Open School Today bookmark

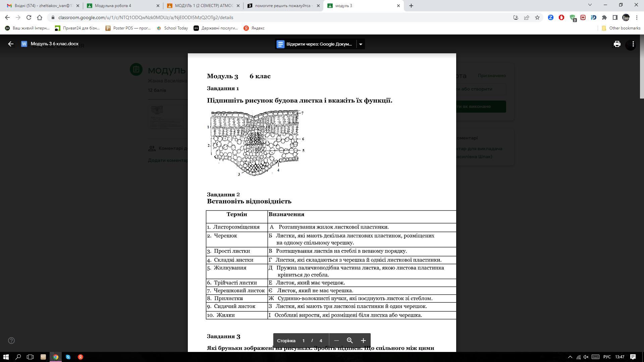(x=172, y=28)
